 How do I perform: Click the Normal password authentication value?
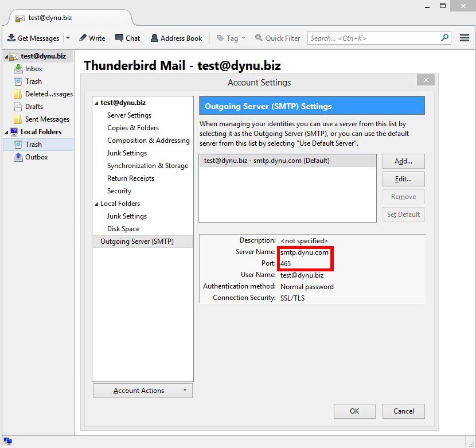[x=307, y=287]
